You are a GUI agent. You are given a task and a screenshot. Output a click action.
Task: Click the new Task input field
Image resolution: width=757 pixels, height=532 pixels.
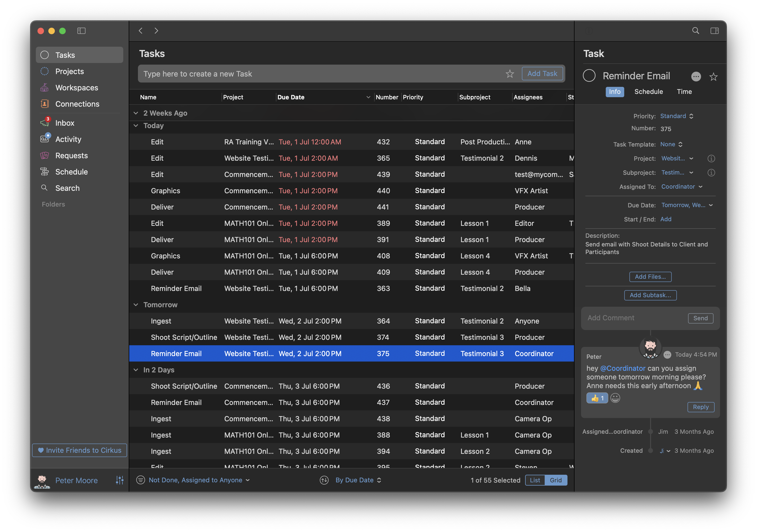tap(320, 74)
